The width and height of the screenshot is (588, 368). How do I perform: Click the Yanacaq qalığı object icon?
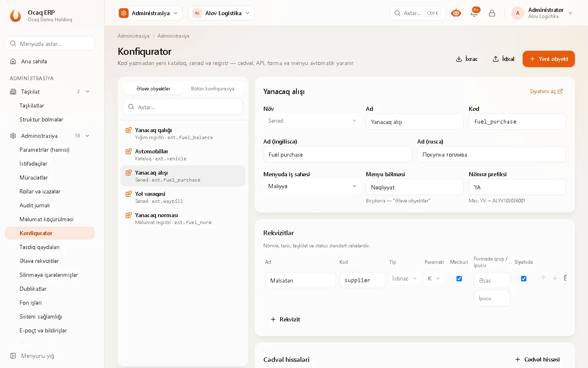pos(128,130)
